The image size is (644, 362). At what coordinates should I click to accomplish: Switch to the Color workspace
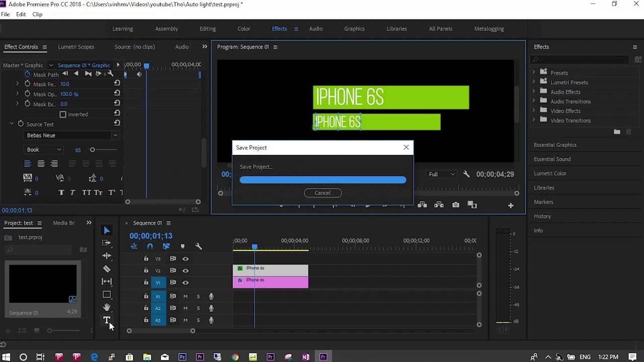pyautogui.click(x=244, y=29)
